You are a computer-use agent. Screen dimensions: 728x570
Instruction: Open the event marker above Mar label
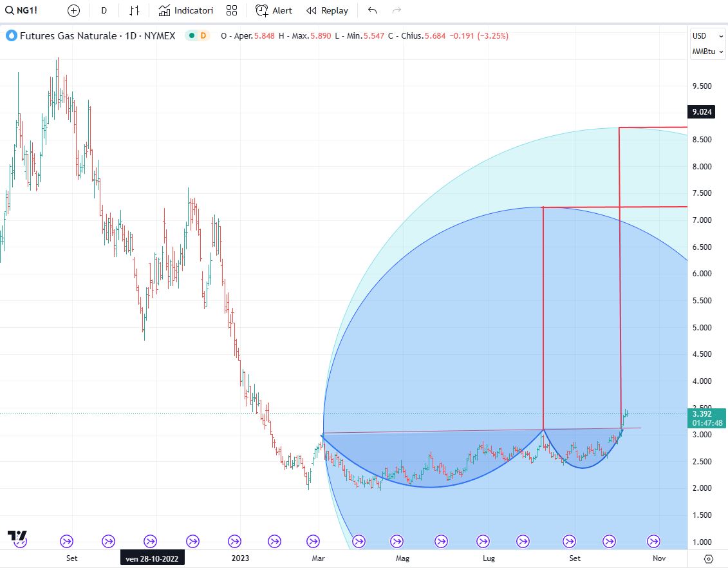[x=313, y=541]
